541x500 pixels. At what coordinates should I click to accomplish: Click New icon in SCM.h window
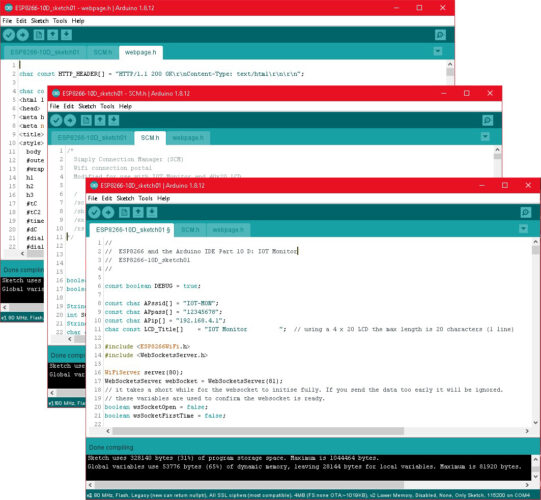(86, 120)
